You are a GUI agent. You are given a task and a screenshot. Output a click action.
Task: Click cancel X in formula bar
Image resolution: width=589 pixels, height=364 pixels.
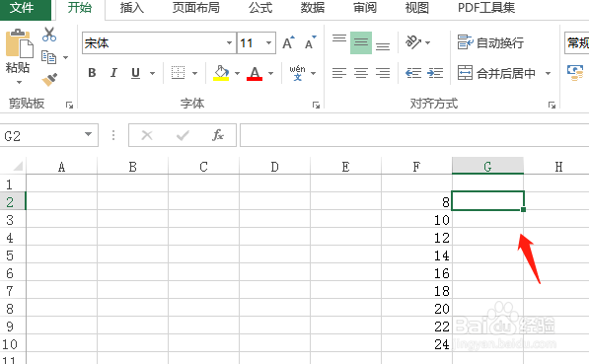tap(147, 135)
